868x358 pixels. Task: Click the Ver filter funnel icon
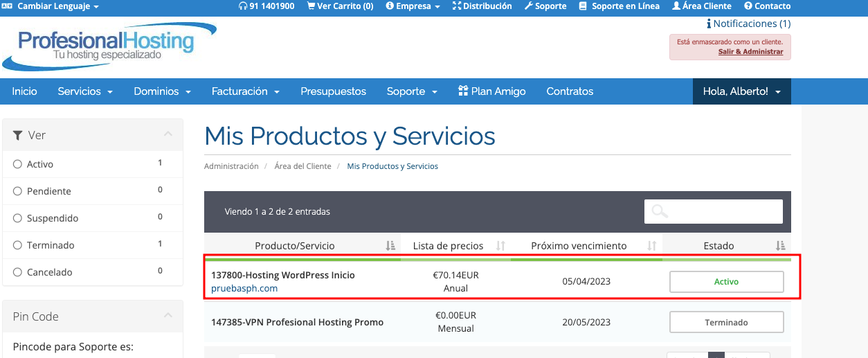[18, 136]
